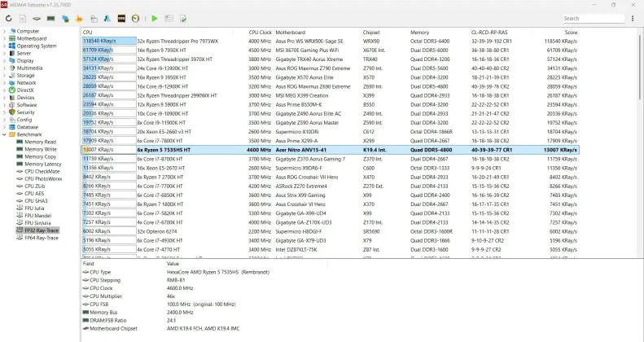This screenshot has height=342, width=644.
Task: Launch the flame stability test icon
Action: [x=79, y=19]
